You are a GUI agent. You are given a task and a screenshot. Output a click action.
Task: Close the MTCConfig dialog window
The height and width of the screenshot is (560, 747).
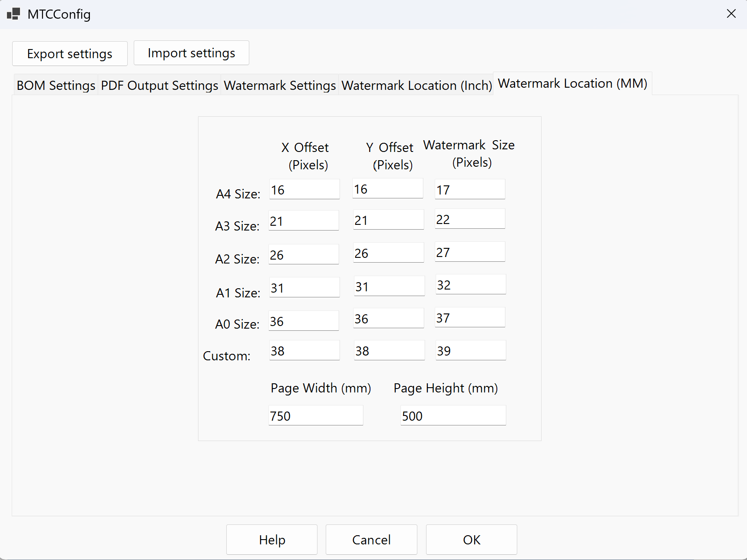pos(731,14)
